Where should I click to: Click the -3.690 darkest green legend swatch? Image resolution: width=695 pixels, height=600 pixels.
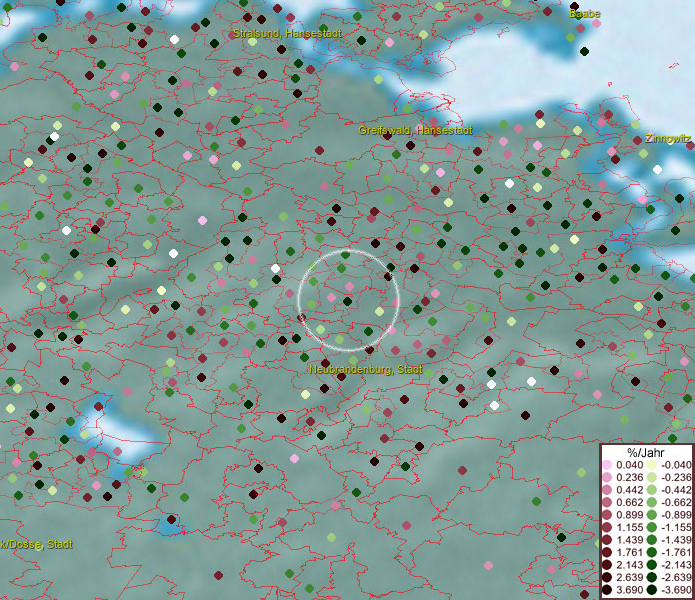(x=652, y=591)
